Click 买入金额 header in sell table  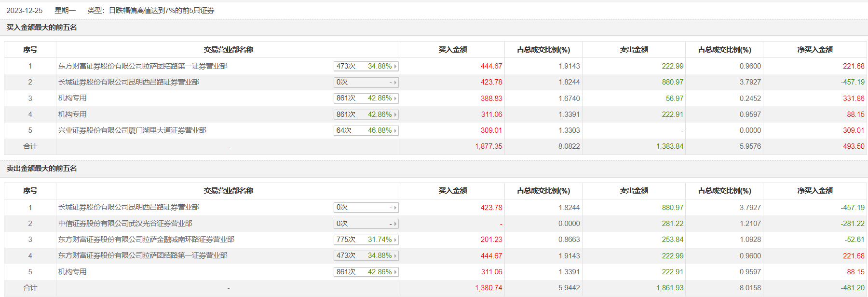click(453, 191)
